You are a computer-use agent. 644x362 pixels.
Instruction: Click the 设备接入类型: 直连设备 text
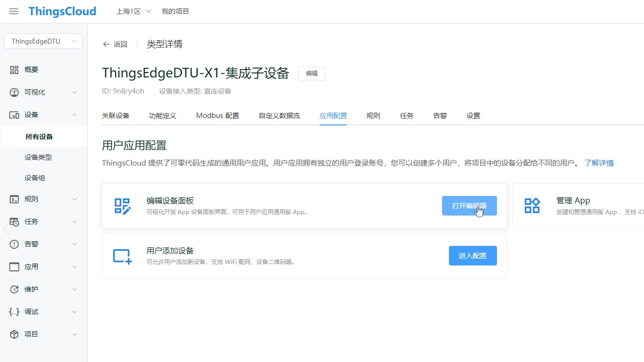[195, 91]
